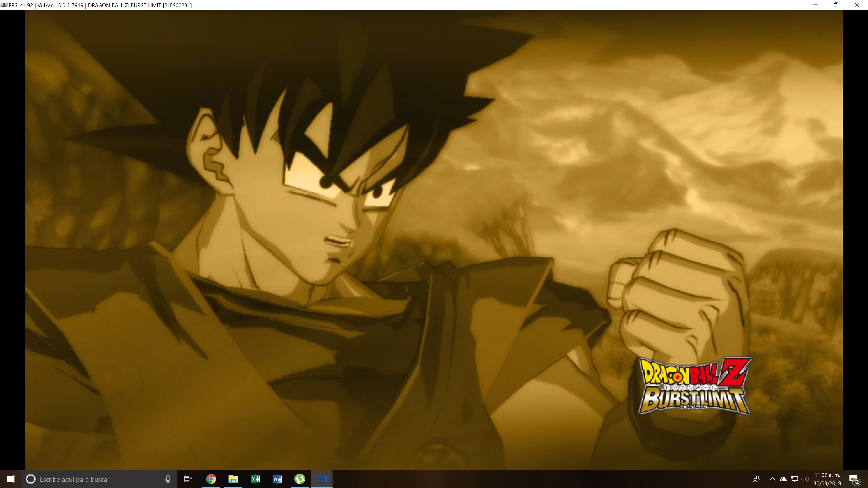Viewport: 868px width, 488px height.
Task: Open Microsoft Excel from the taskbar
Action: coord(255,479)
